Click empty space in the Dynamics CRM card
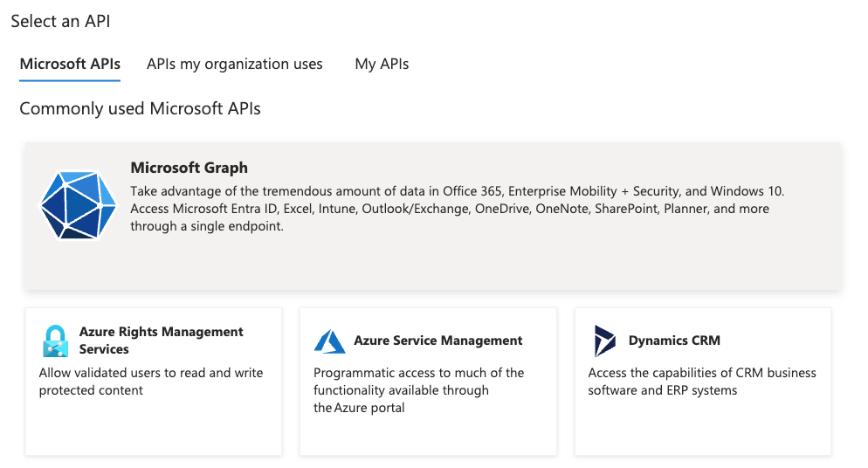 coord(702,428)
